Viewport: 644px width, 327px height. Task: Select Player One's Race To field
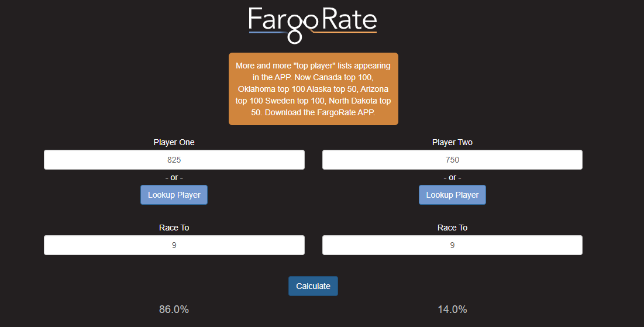(174, 245)
